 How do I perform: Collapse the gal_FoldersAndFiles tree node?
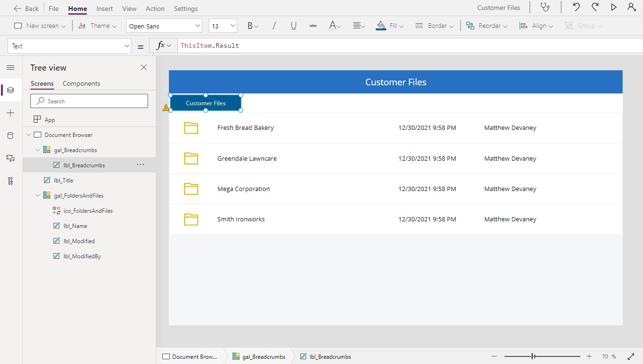point(38,196)
